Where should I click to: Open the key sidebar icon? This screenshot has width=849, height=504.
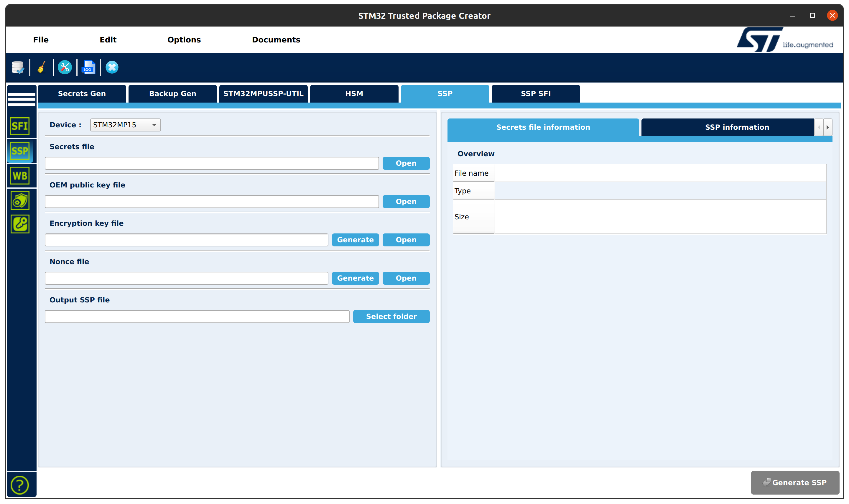click(20, 224)
